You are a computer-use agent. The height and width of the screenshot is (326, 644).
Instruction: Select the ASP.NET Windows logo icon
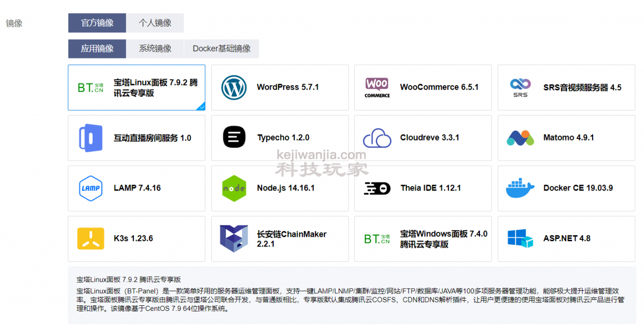point(520,238)
